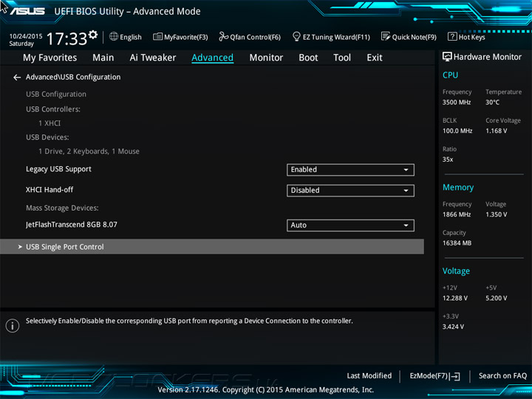Click the 16384 MB capacity value
The width and height of the screenshot is (532, 399).
(x=457, y=243)
